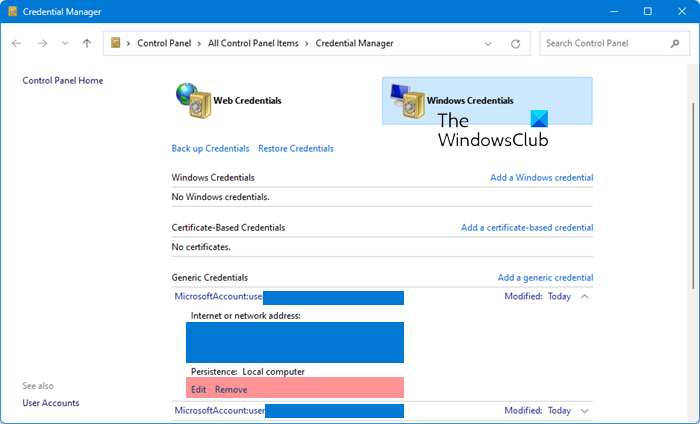
Task: Go forward using the forward arrow
Action: pyautogui.click(x=42, y=43)
